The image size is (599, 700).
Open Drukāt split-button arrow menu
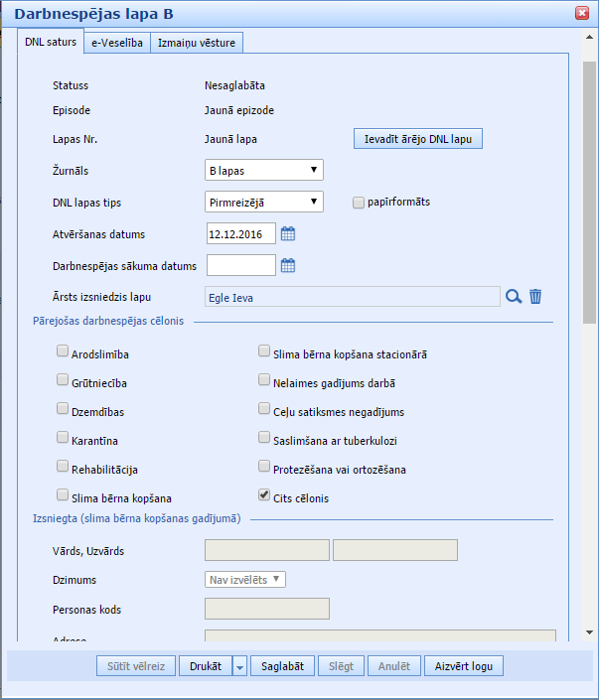(x=239, y=667)
